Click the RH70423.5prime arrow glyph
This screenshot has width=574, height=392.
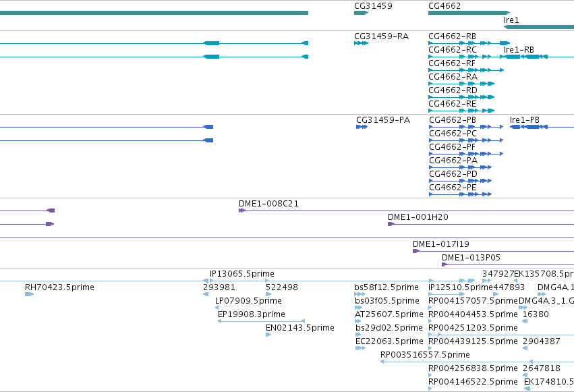coord(29,294)
